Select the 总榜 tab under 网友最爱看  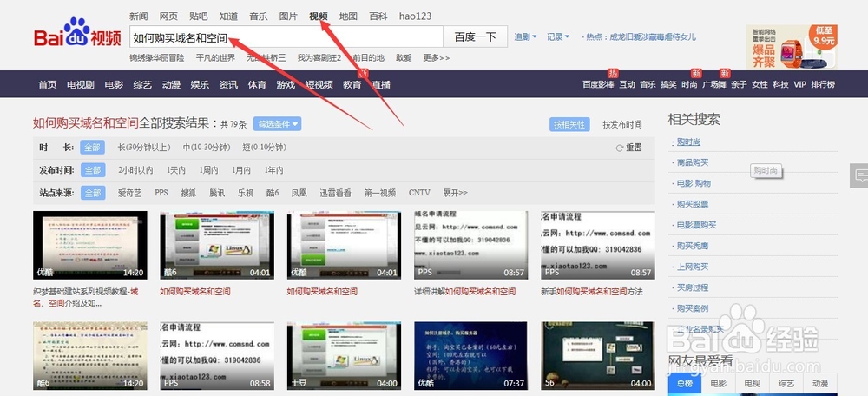click(684, 383)
